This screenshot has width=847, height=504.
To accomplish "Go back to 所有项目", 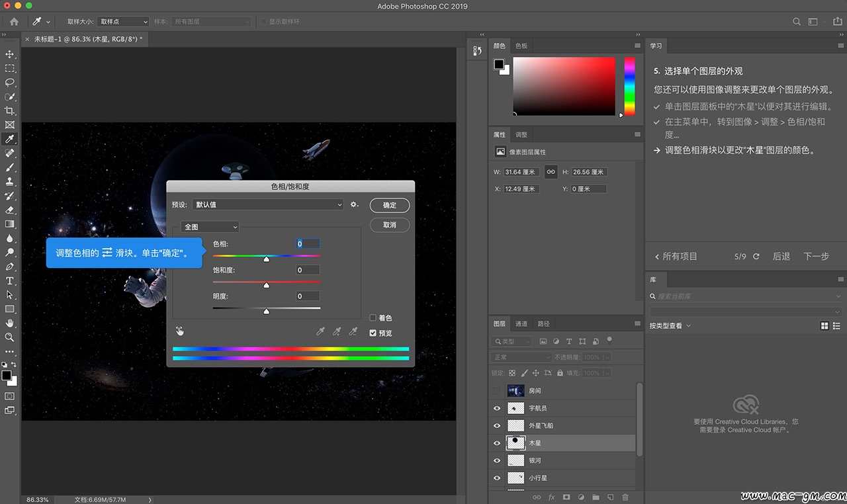I will [676, 256].
